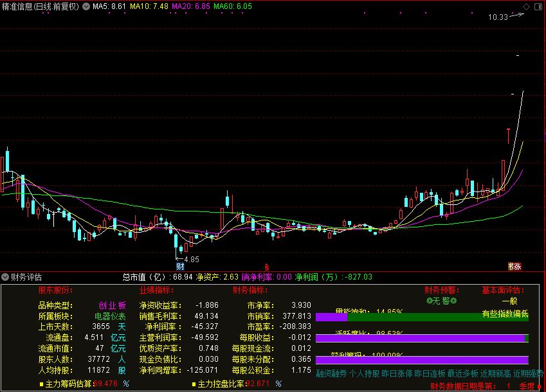Open the 昨日连板 tag
Image resolution: width=546 pixels, height=392 pixels.
[x=430, y=373]
